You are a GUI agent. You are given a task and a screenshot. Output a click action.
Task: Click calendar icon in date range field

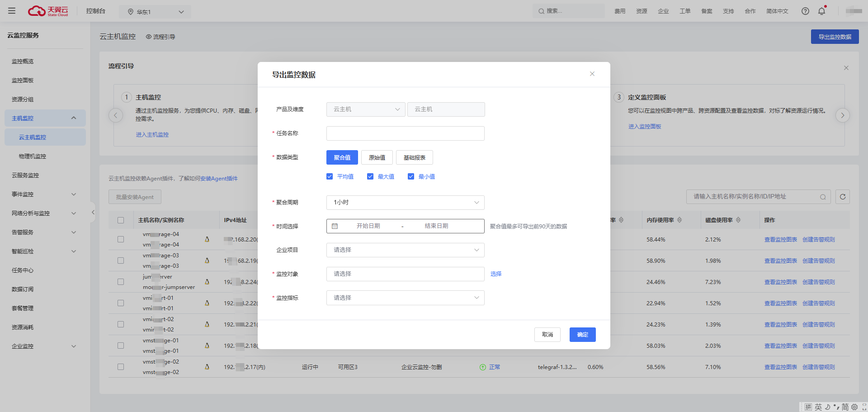[x=335, y=226]
